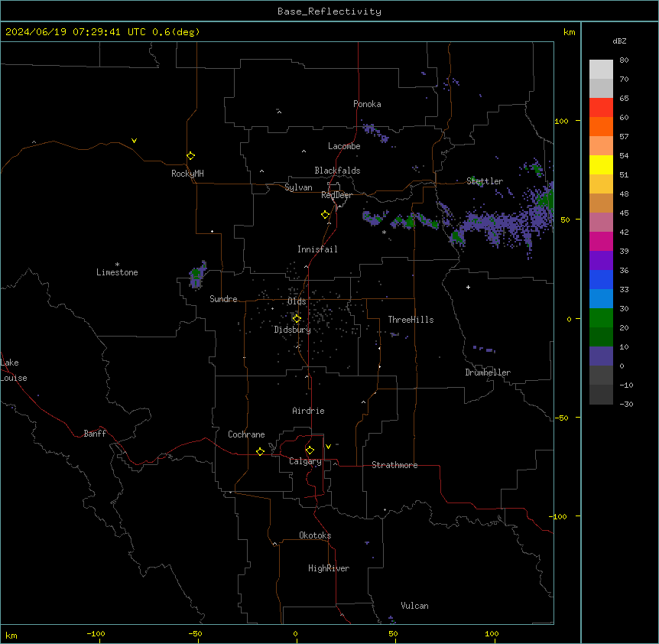
Task: Click the Base_Reflectivity title
Action: (329, 11)
